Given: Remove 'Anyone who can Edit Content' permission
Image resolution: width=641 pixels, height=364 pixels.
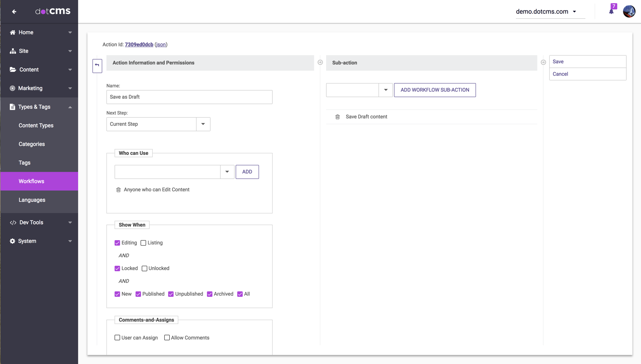Looking at the screenshot, I should point(118,190).
